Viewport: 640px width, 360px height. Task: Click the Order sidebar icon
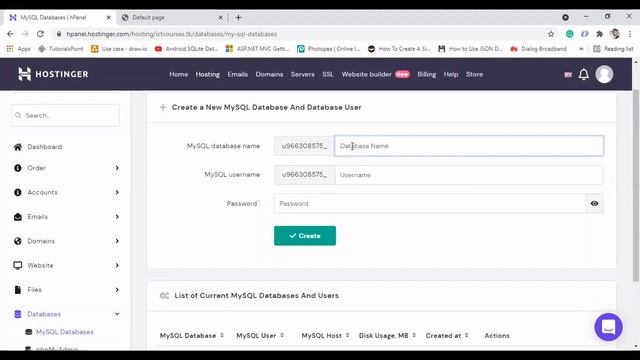coord(18,168)
